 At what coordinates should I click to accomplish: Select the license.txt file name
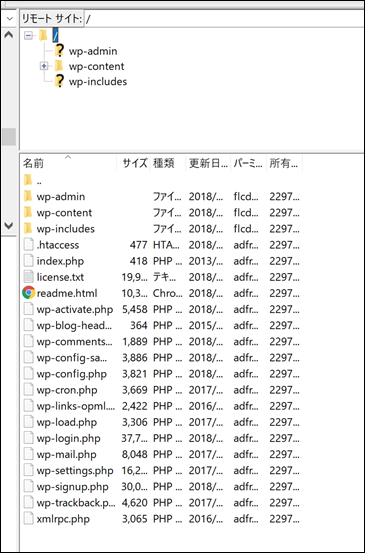[60, 277]
